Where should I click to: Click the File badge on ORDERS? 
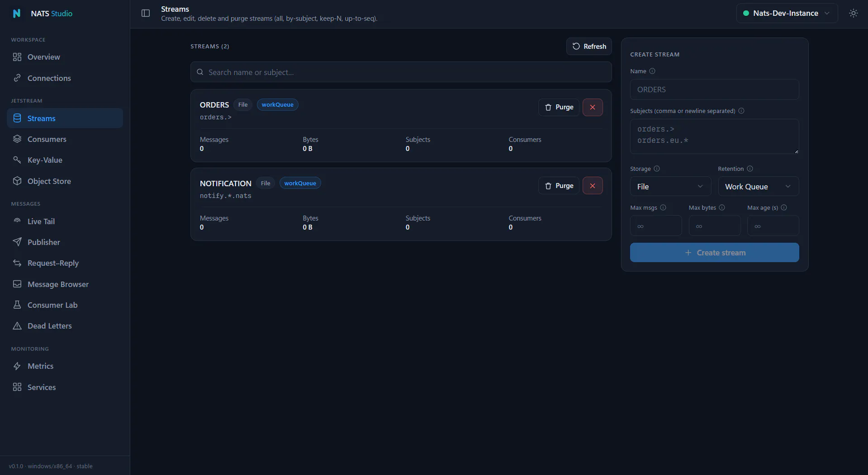pos(243,104)
